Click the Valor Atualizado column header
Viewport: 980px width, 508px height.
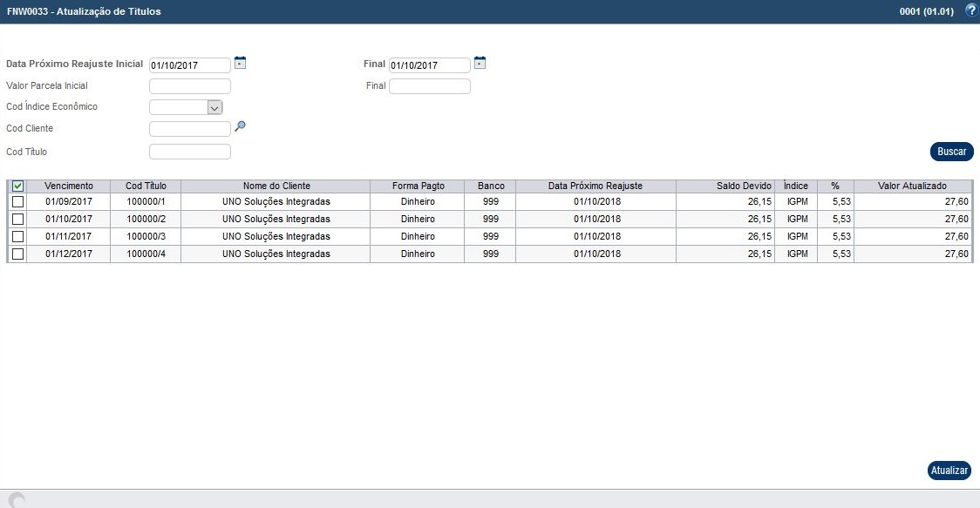(x=912, y=186)
